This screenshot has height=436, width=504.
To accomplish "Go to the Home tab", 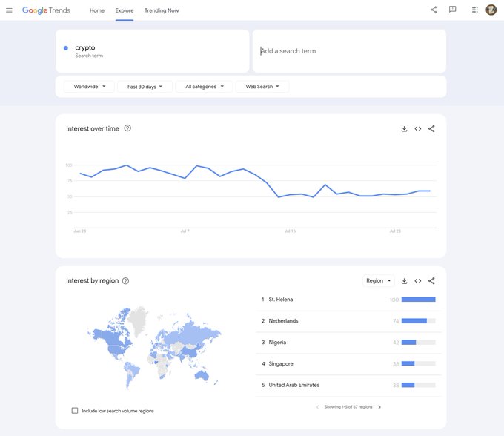I will coord(97,10).
